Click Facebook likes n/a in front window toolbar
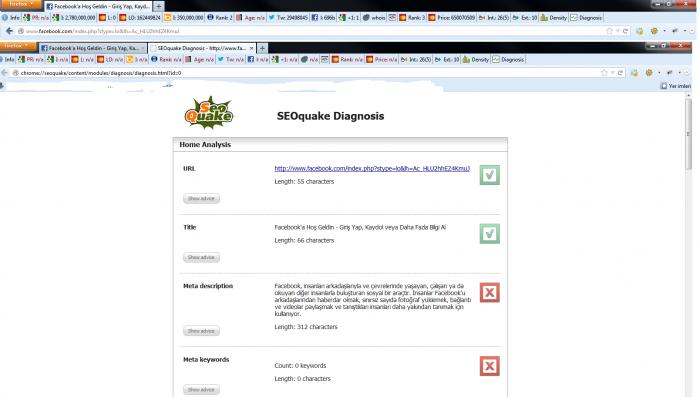Screen dimensions: 700x397 coord(258,59)
